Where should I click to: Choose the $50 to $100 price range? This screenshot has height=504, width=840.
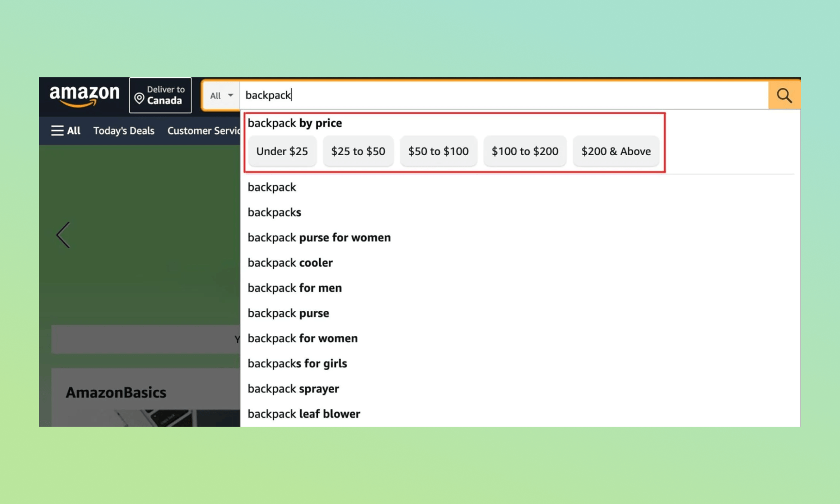[438, 151]
